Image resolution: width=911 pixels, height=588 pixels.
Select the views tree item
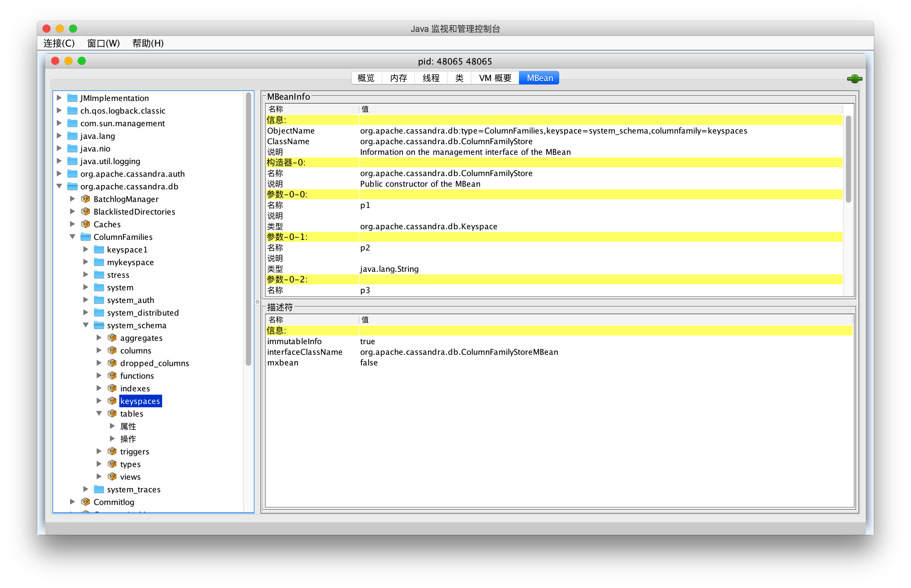click(130, 476)
